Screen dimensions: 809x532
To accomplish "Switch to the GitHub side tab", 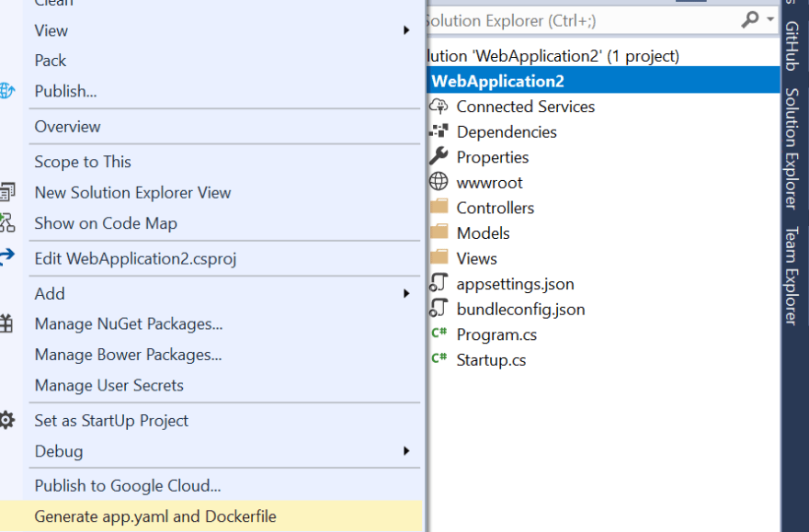I will (792, 46).
